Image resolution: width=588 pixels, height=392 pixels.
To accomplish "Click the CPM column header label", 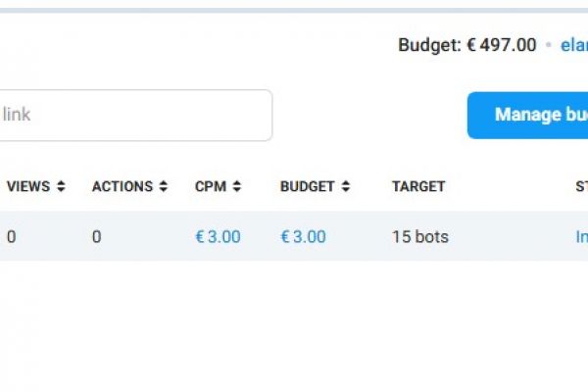I will click(211, 186).
